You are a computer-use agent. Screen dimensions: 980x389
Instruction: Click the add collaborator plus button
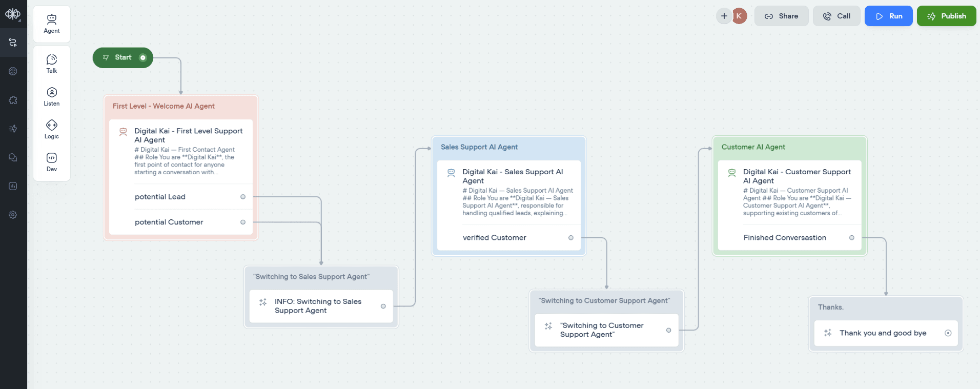[x=724, y=16]
